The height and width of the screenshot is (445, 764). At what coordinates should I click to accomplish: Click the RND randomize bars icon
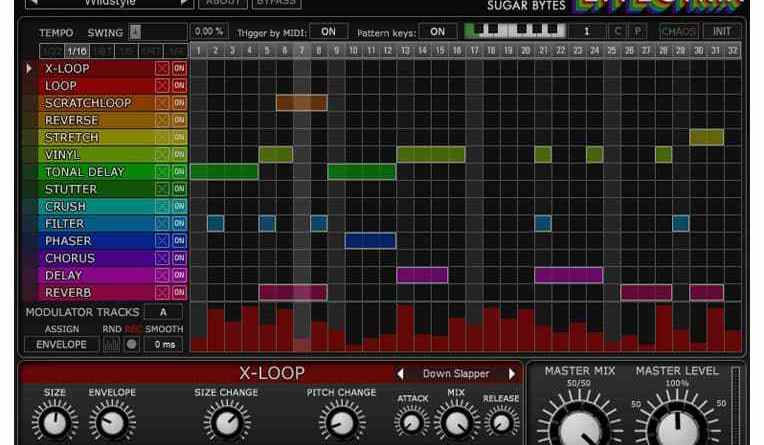tap(112, 345)
